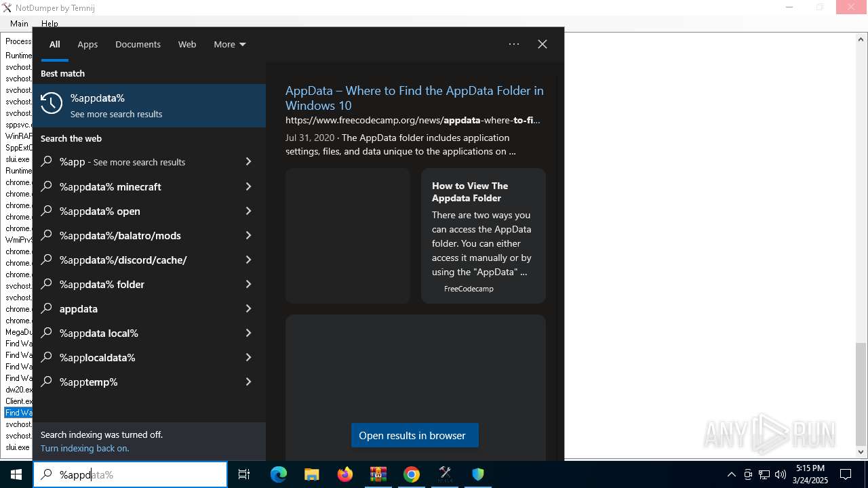Expand the appdata suggestion arrow
Image resolution: width=868 pixels, height=488 pixels.
click(248, 308)
